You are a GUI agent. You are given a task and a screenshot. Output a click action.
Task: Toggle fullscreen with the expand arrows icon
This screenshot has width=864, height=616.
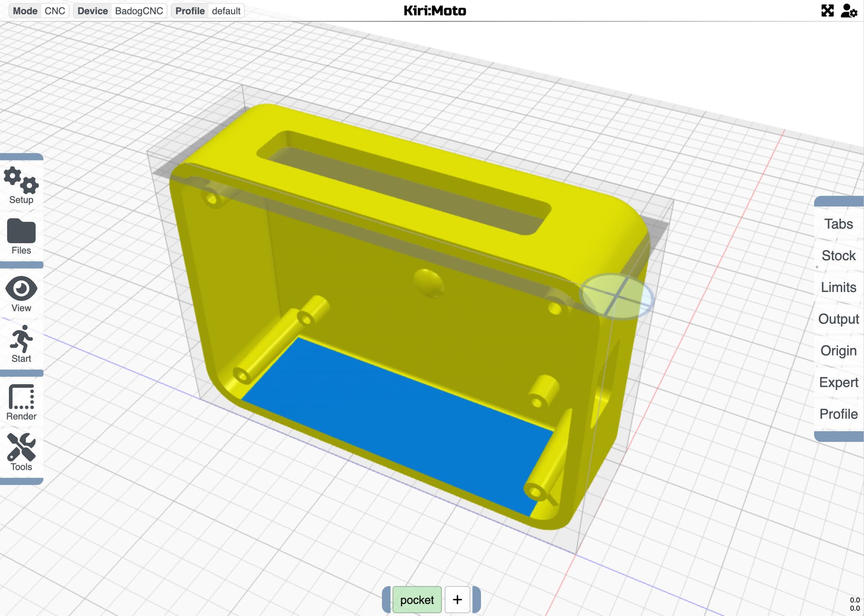827,11
